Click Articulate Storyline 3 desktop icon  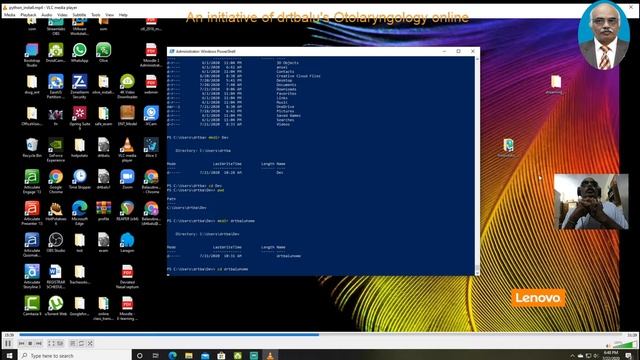(x=32, y=277)
